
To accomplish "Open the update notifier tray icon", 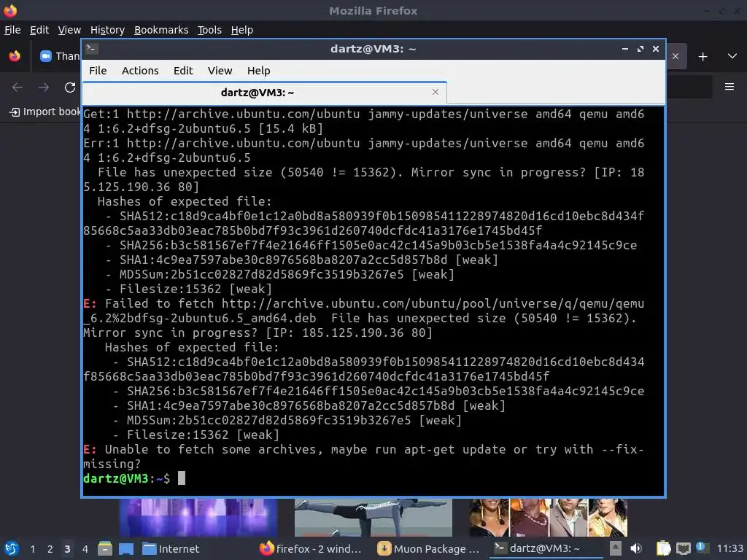I will click(701, 548).
